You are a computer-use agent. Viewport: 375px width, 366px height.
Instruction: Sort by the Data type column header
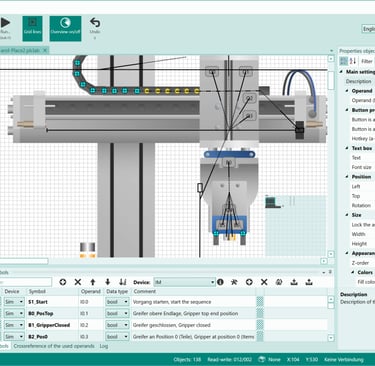coord(117,291)
